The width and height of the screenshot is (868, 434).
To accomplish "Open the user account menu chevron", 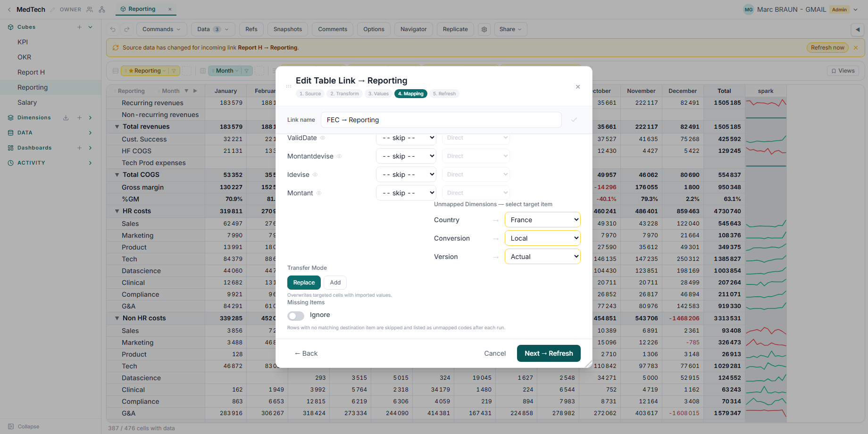I will [x=856, y=9].
